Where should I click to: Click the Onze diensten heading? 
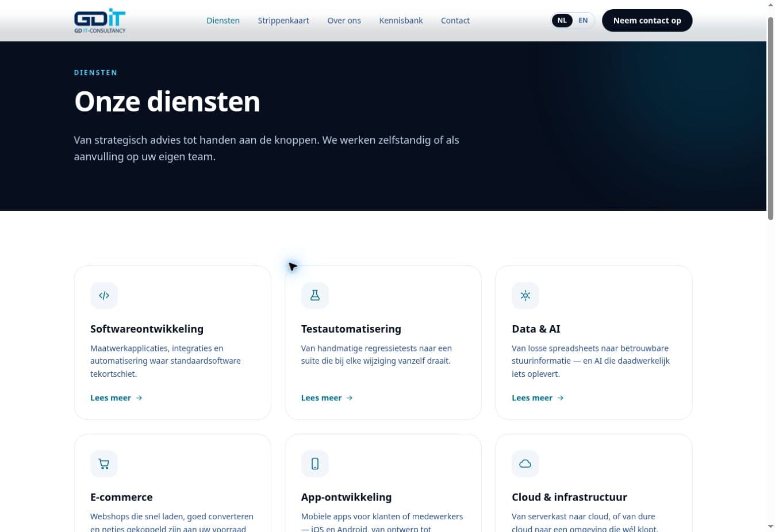point(167,102)
